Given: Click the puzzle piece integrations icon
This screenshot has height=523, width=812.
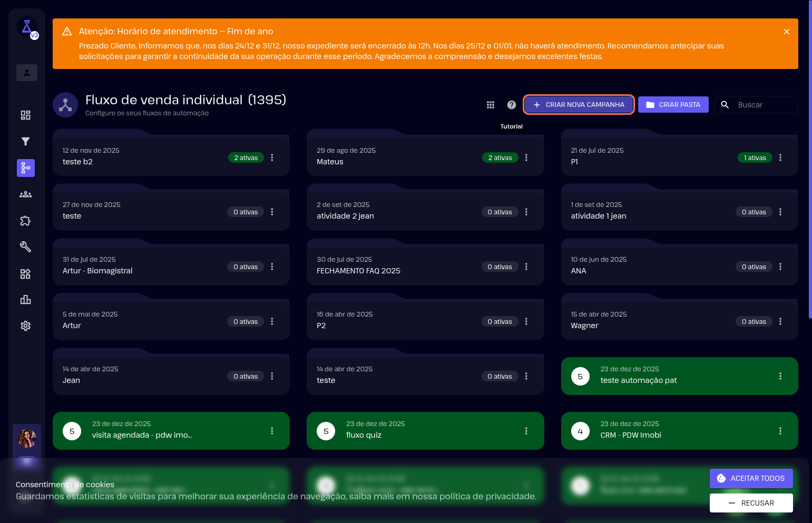Looking at the screenshot, I should tap(25, 221).
